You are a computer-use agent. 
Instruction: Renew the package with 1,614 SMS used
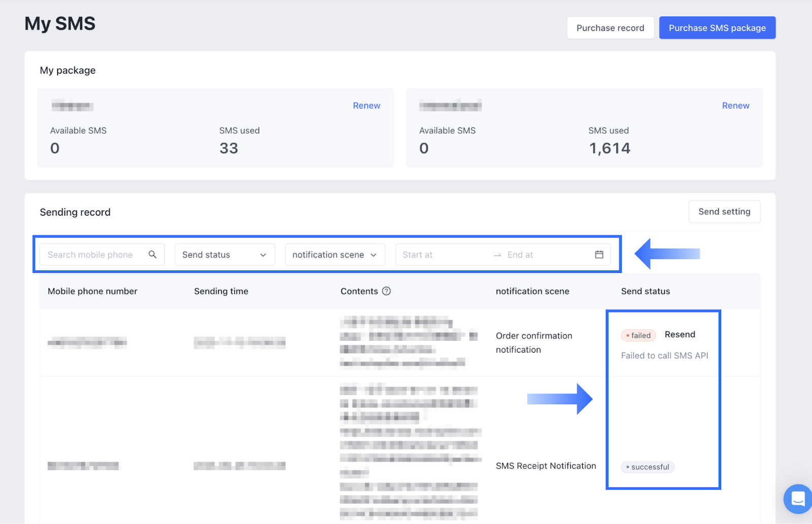[x=735, y=106]
